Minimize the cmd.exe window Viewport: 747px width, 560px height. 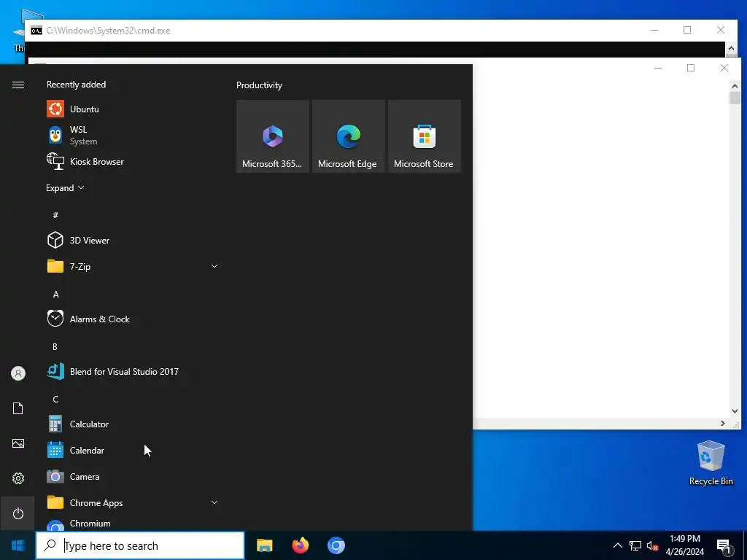tap(654, 30)
